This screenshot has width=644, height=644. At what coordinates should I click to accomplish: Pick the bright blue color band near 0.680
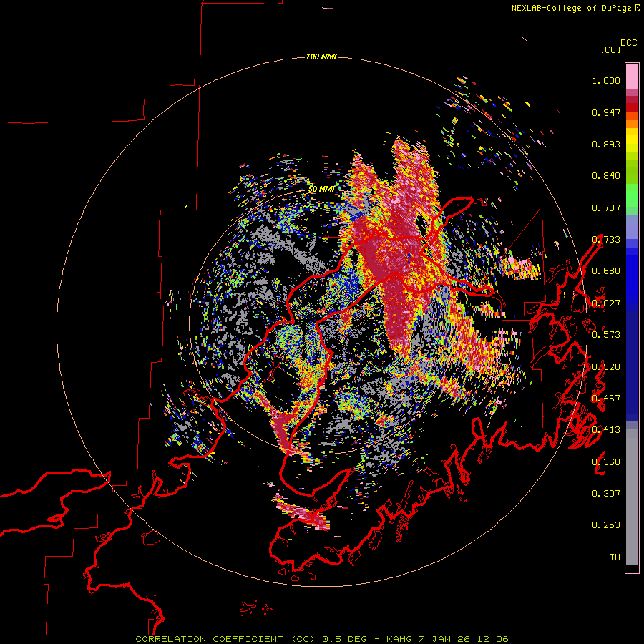click(x=632, y=275)
